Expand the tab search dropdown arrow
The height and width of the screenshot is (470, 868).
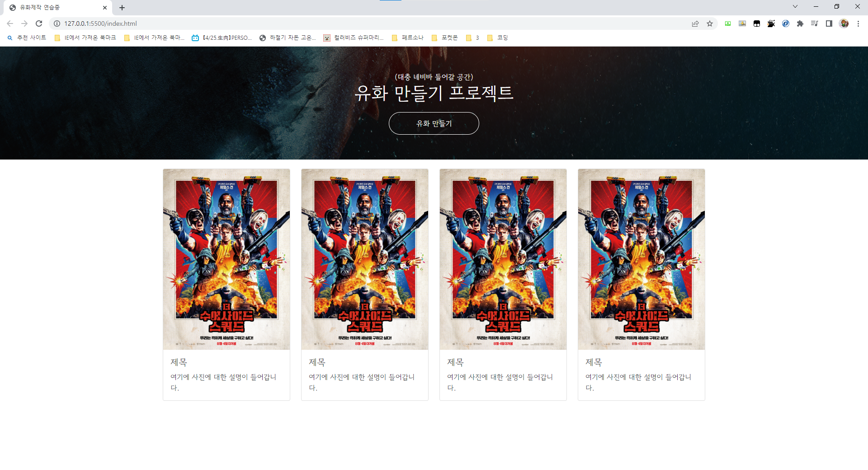795,6
